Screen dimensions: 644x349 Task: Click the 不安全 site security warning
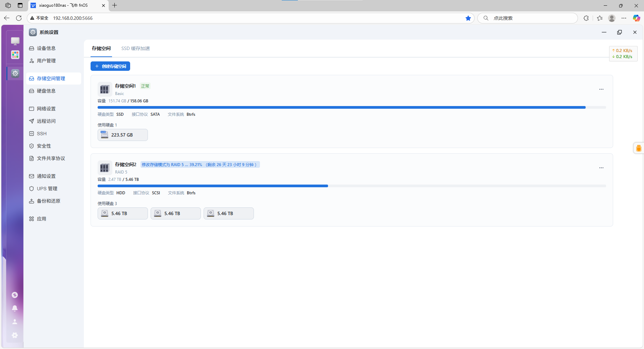pos(39,18)
